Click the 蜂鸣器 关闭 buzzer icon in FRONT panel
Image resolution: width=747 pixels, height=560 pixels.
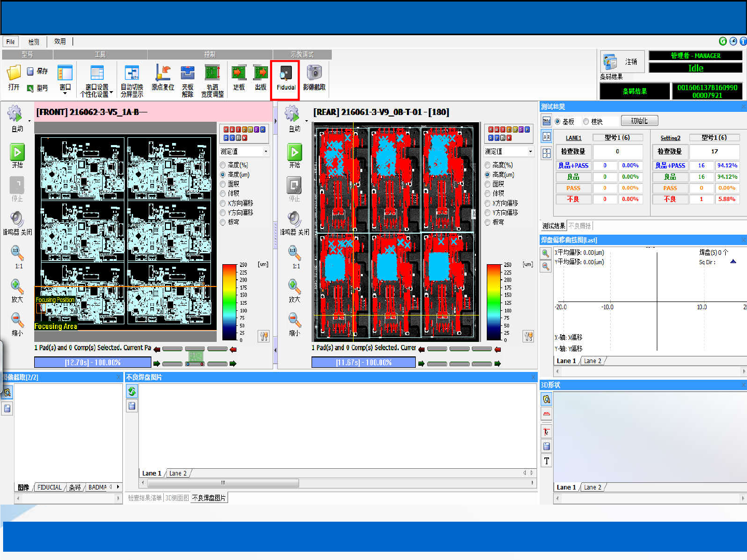pyautogui.click(x=17, y=219)
